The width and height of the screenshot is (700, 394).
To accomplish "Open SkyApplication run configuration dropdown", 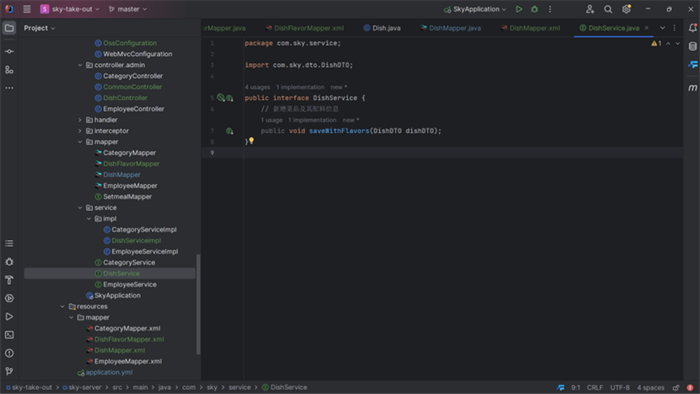I will pos(475,9).
